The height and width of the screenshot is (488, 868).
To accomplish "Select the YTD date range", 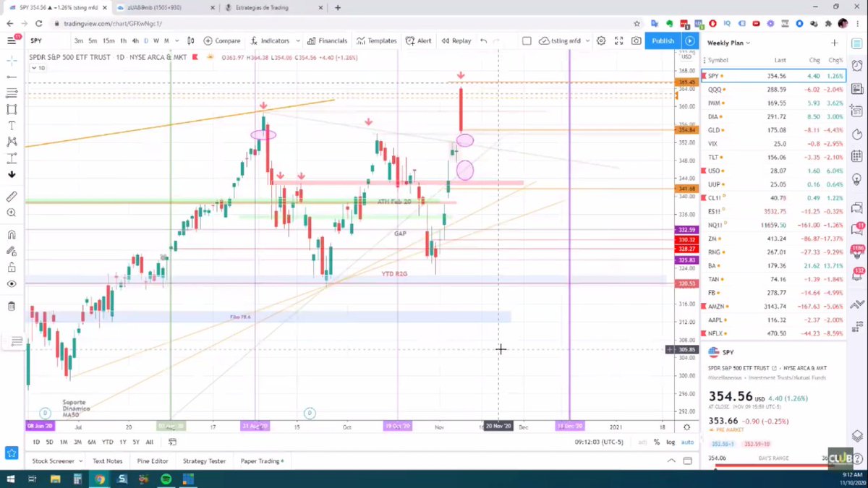I will tap(108, 442).
